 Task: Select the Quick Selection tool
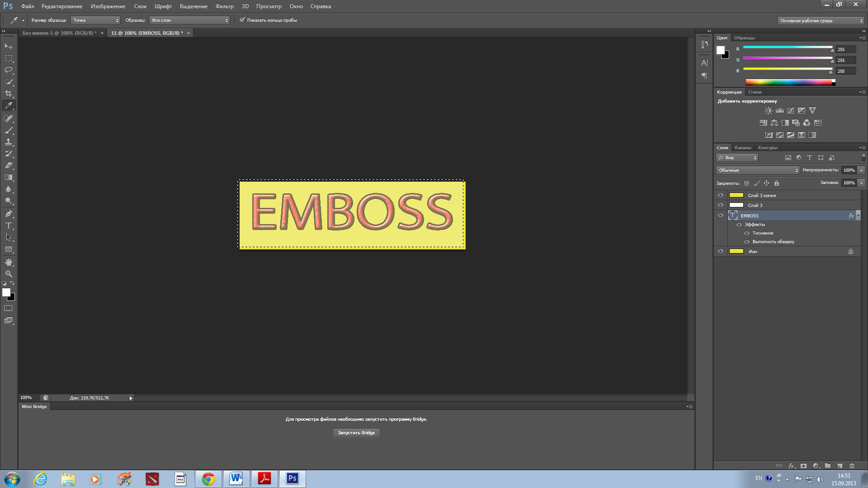click(9, 82)
